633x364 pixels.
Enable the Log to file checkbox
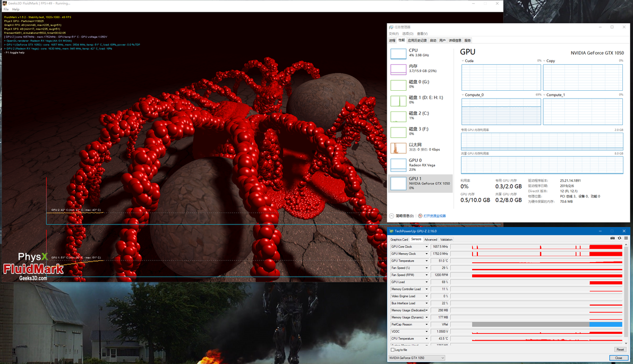point(392,350)
